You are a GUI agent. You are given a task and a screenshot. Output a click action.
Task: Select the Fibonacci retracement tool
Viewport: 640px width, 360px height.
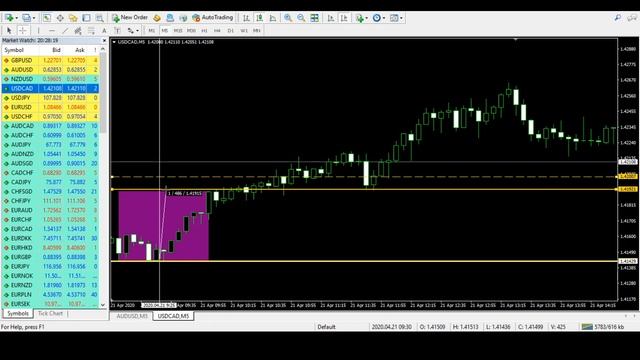tap(91, 31)
